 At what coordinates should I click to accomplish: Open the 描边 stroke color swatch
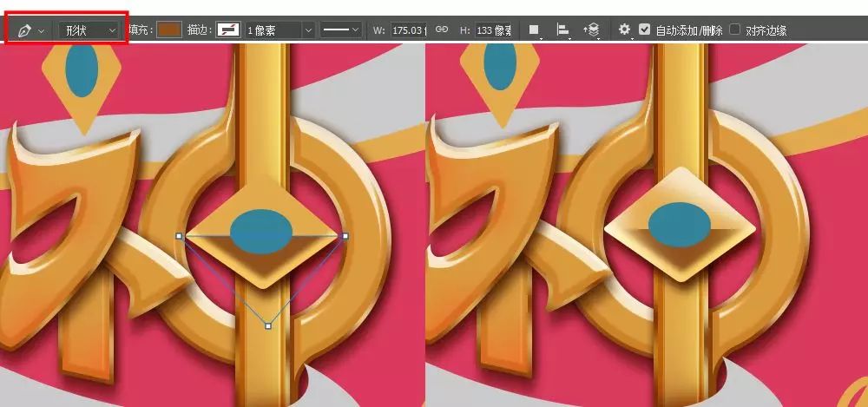point(228,30)
